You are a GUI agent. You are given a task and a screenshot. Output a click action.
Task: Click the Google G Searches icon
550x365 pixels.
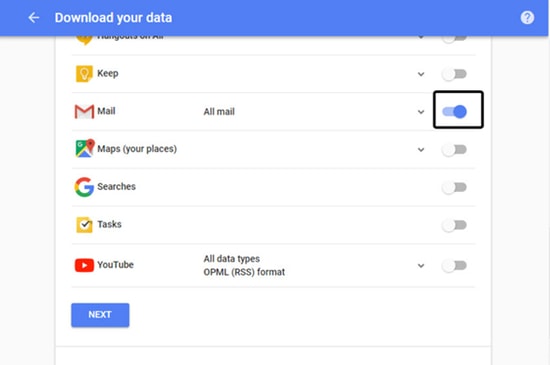[84, 187]
